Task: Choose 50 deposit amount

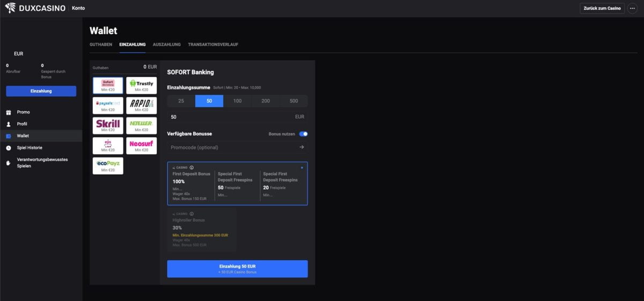Action: pos(209,101)
